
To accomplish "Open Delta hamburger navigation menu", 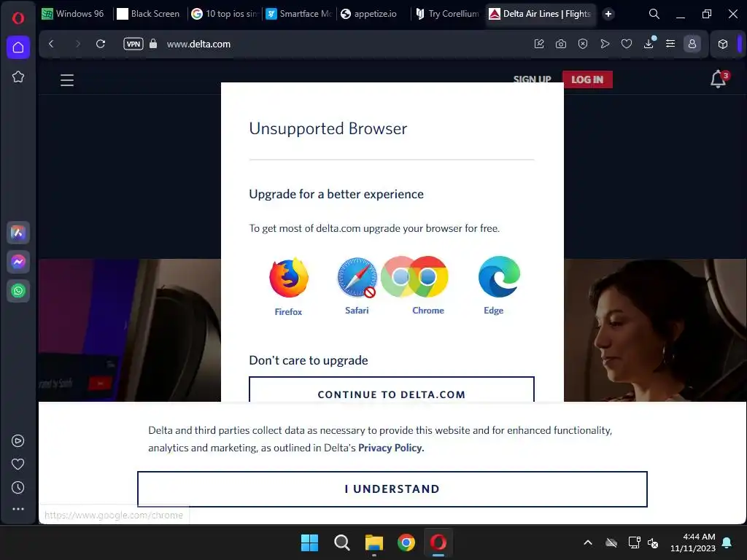I will click(x=67, y=80).
